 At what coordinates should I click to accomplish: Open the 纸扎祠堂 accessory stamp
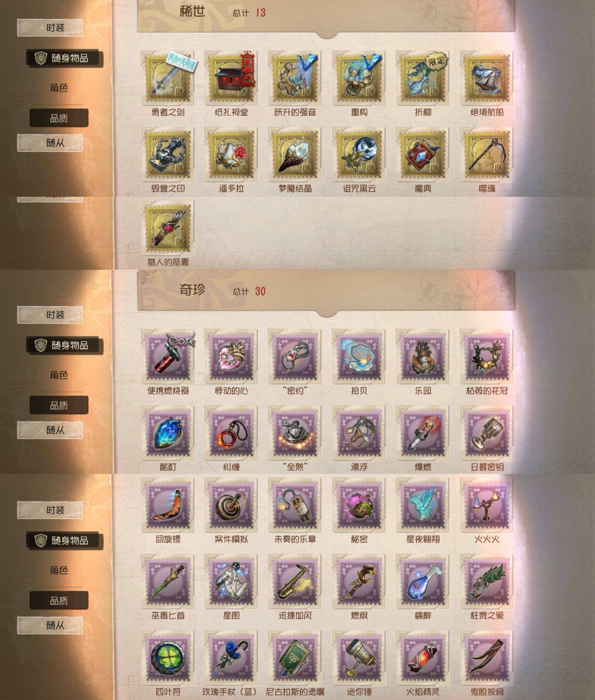pos(231,78)
